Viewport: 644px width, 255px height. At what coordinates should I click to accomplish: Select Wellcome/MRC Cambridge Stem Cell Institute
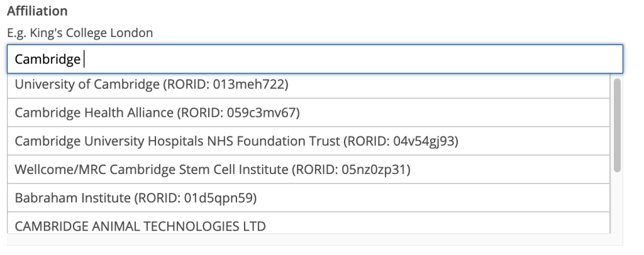[308, 170]
